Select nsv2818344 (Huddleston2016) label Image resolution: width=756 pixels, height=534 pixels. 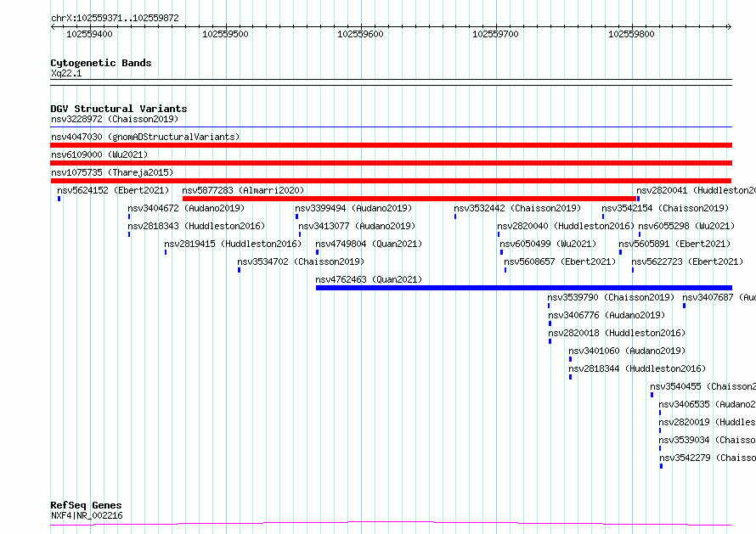pos(637,368)
